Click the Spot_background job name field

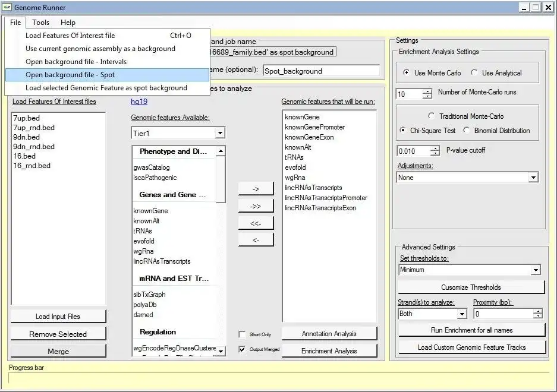pyautogui.click(x=322, y=71)
